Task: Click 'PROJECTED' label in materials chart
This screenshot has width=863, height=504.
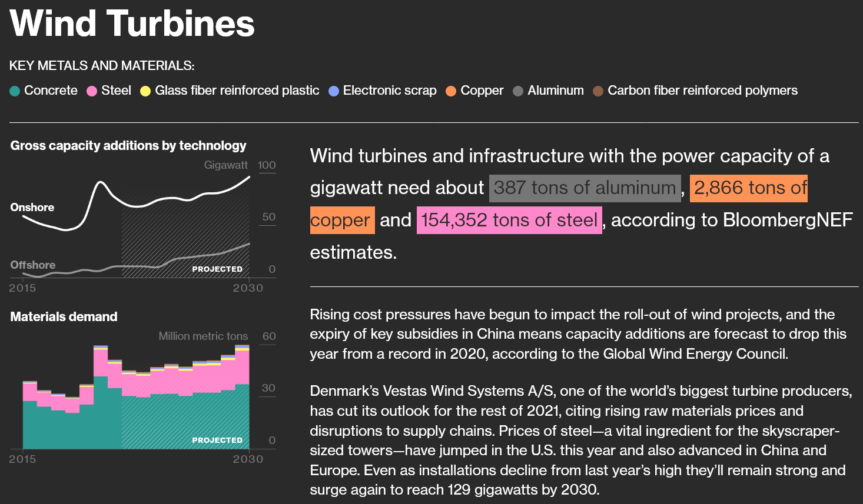Action: (217, 440)
